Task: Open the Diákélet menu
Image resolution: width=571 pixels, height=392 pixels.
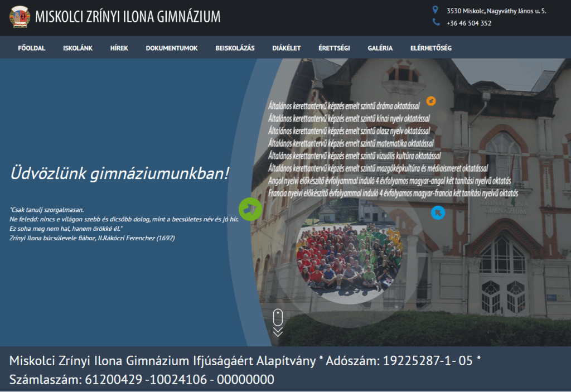Action: [x=287, y=48]
